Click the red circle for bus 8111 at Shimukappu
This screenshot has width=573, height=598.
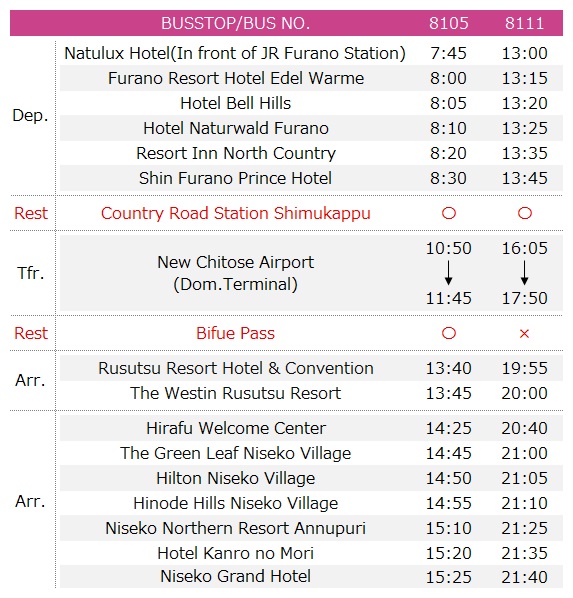click(525, 213)
